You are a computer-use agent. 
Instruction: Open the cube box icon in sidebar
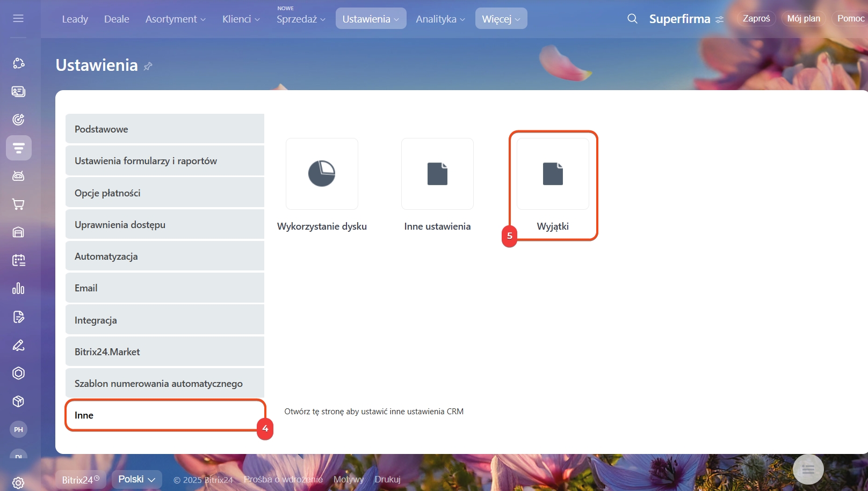[x=18, y=401]
